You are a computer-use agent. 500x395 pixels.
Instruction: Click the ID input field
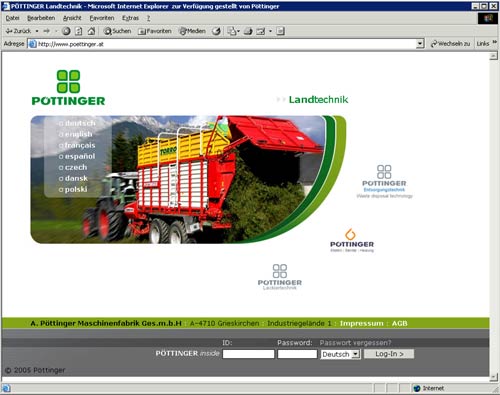pos(248,354)
